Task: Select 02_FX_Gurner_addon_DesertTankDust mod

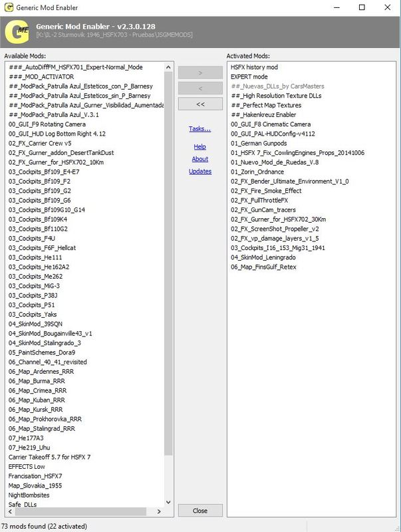Action: tap(61, 153)
